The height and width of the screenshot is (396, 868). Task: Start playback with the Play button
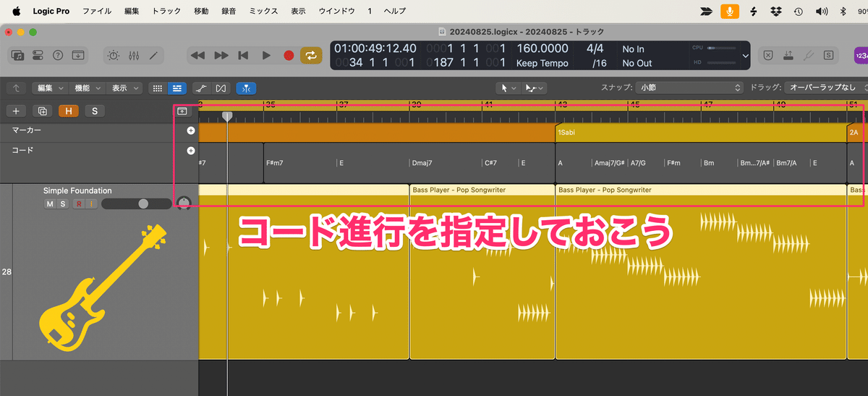pos(266,55)
